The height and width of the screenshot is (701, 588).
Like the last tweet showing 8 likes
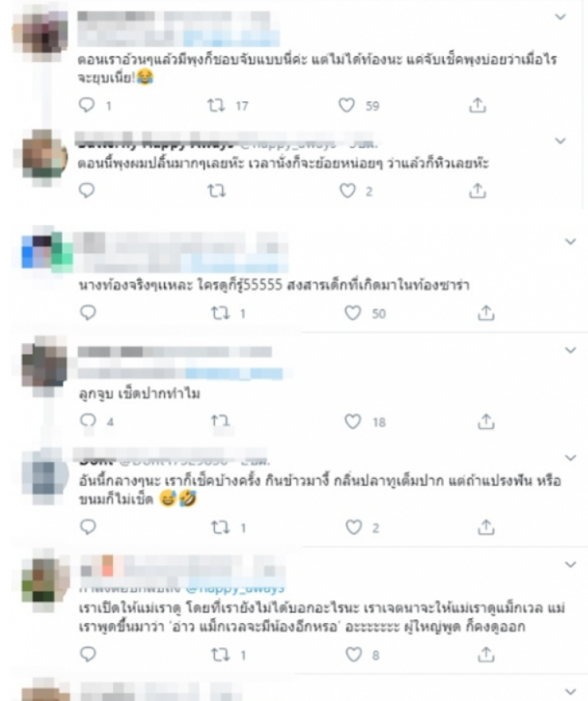354,655
